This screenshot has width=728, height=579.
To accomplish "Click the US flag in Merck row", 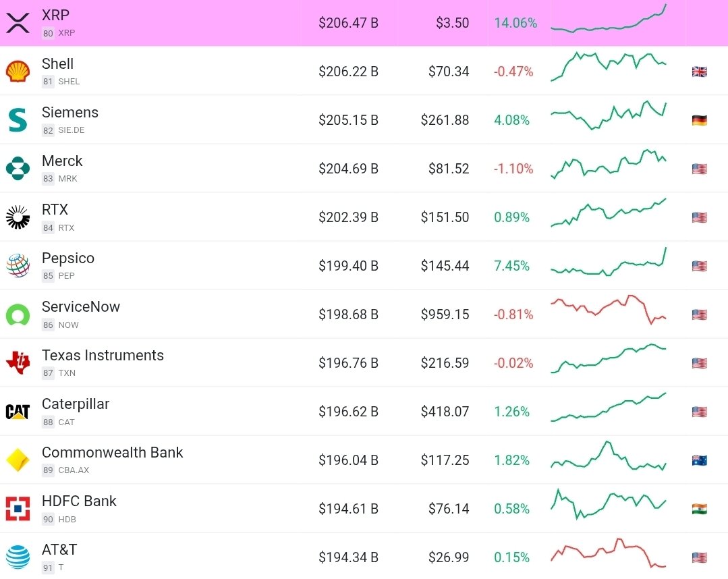I will coord(699,169).
